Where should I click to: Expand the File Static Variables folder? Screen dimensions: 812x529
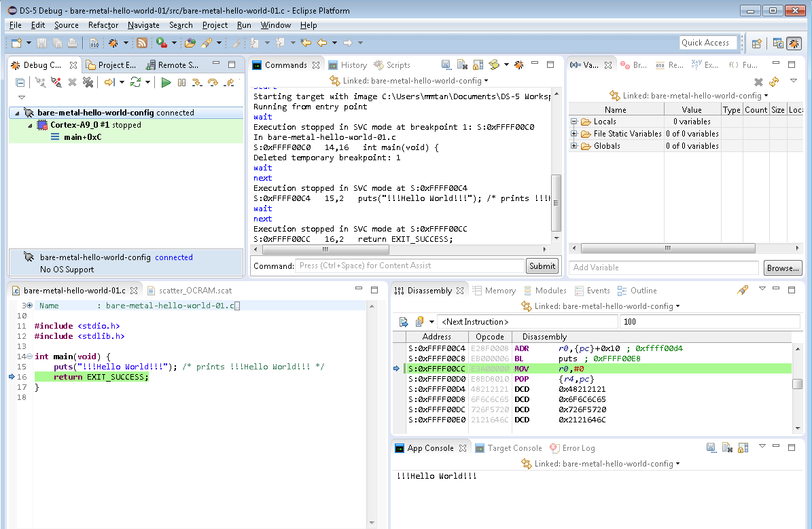pyautogui.click(x=574, y=134)
